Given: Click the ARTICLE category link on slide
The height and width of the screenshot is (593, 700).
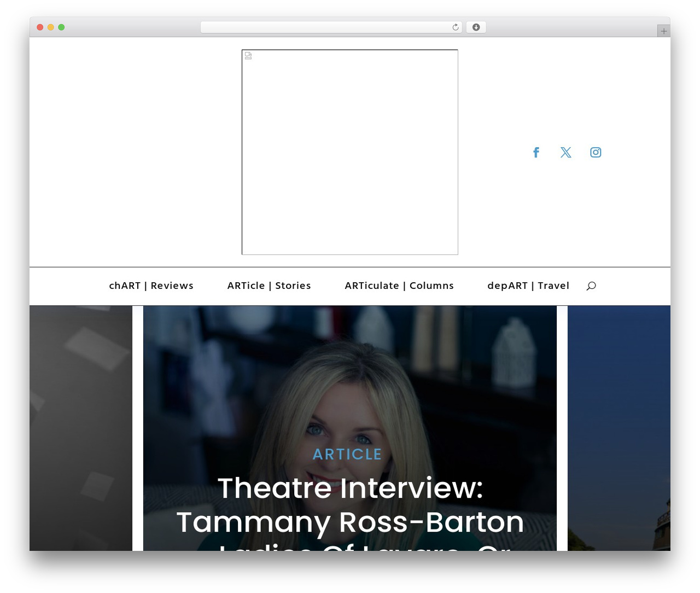Looking at the screenshot, I should pos(347,454).
